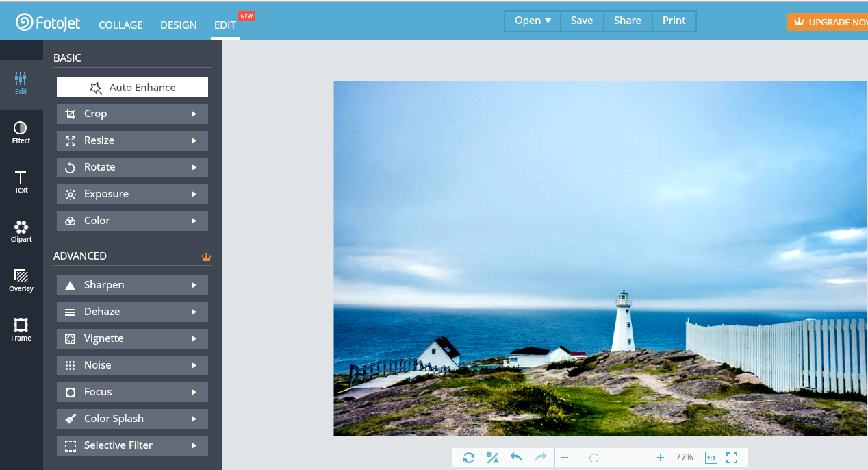Click the Save button
The height and width of the screenshot is (470, 868).
click(582, 21)
